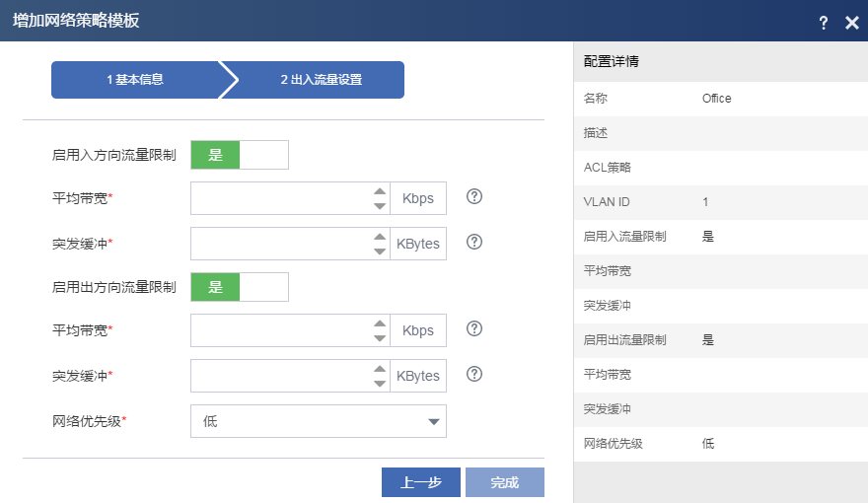Click help icon beside inbound 平均带宽
This screenshot has width=868, height=503.
click(x=474, y=196)
